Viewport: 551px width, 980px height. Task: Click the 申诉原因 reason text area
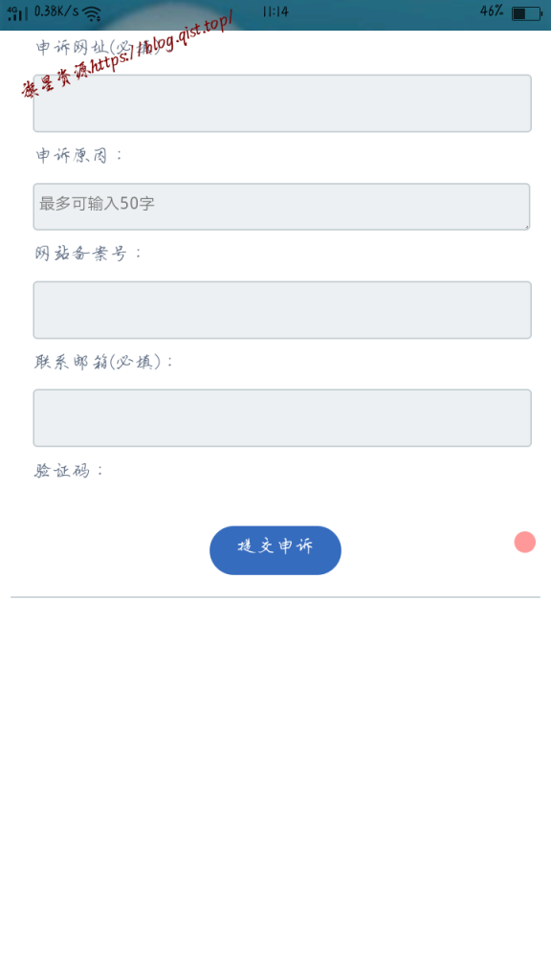(281, 206)
